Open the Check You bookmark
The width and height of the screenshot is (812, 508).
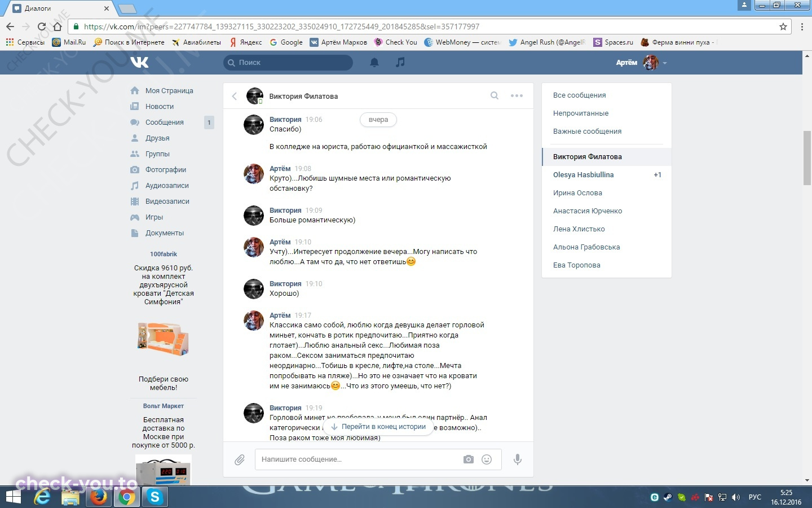(395, 42)
